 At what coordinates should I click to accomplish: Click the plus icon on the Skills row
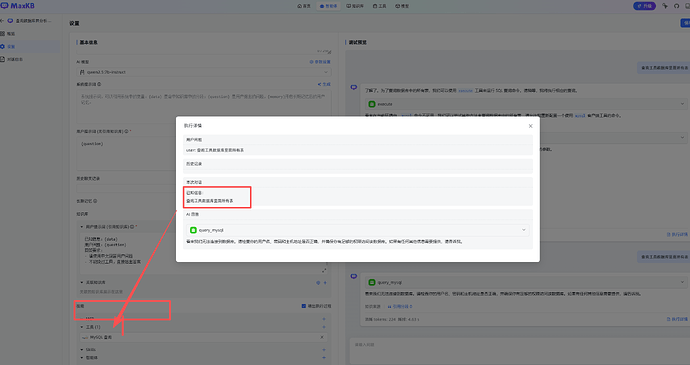click(x=324, y=350)
